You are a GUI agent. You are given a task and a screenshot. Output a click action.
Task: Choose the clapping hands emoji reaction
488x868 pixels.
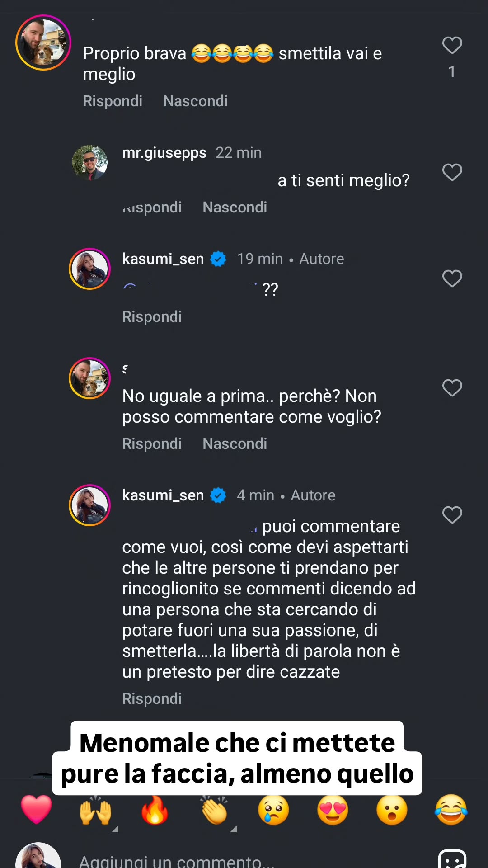[214, 810]
